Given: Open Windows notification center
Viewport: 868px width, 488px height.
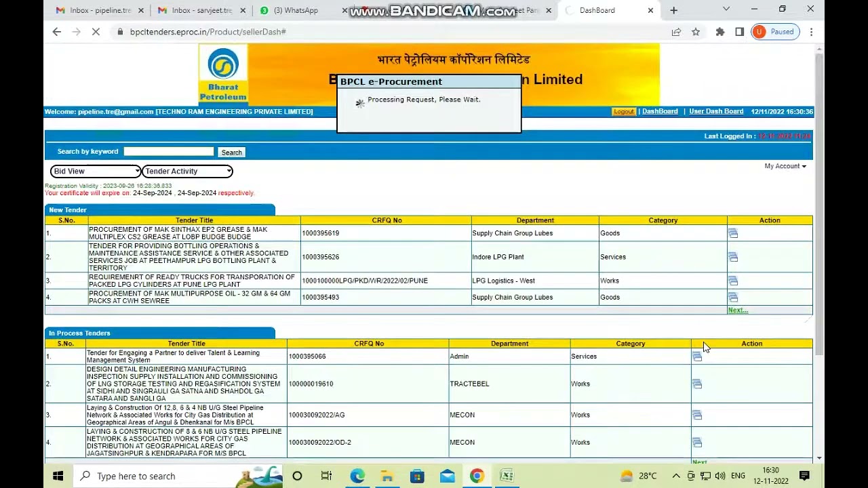Looking at the screenshot, I should [x=804, y=476].
